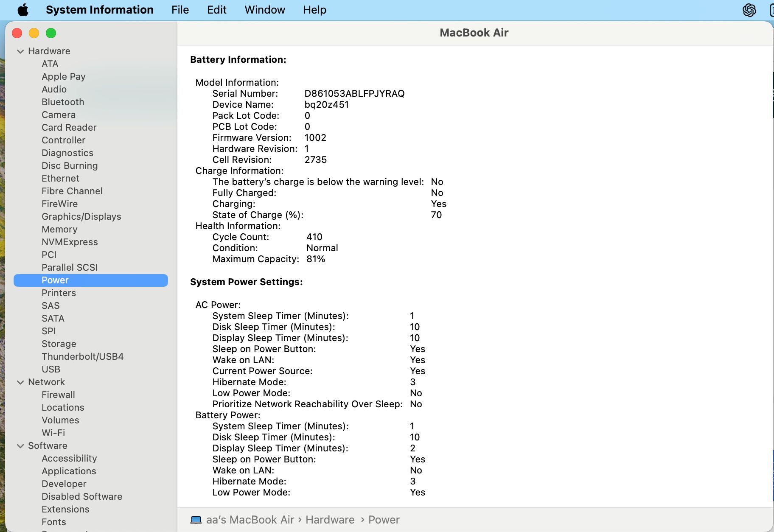Screen dimensions: 774x532
Task: Select NVMExpress in the sidebar
Action: 70,242
